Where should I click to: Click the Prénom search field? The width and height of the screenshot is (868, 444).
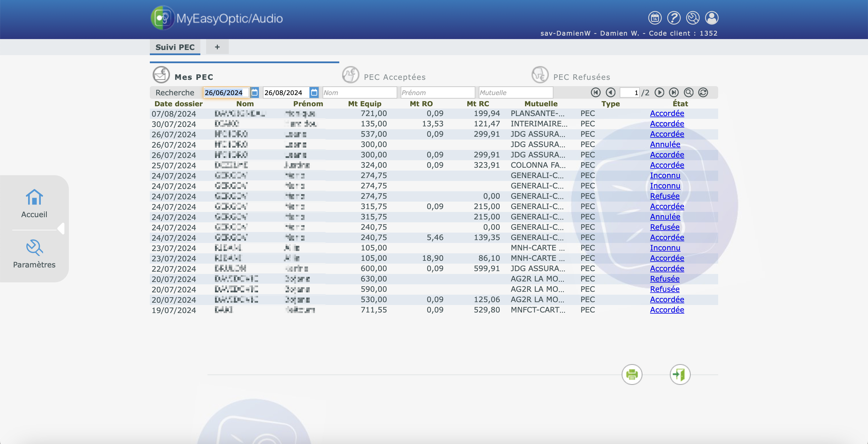coord(438,93)
